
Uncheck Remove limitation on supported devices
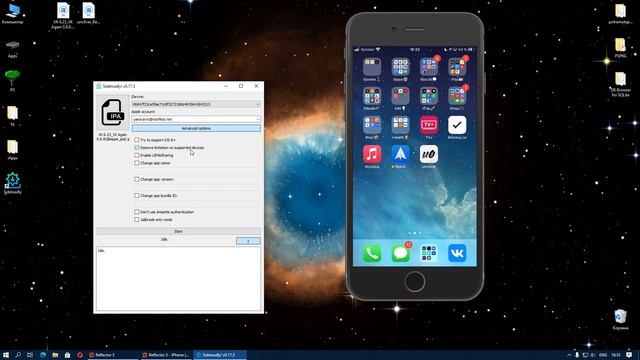[137, 147]
